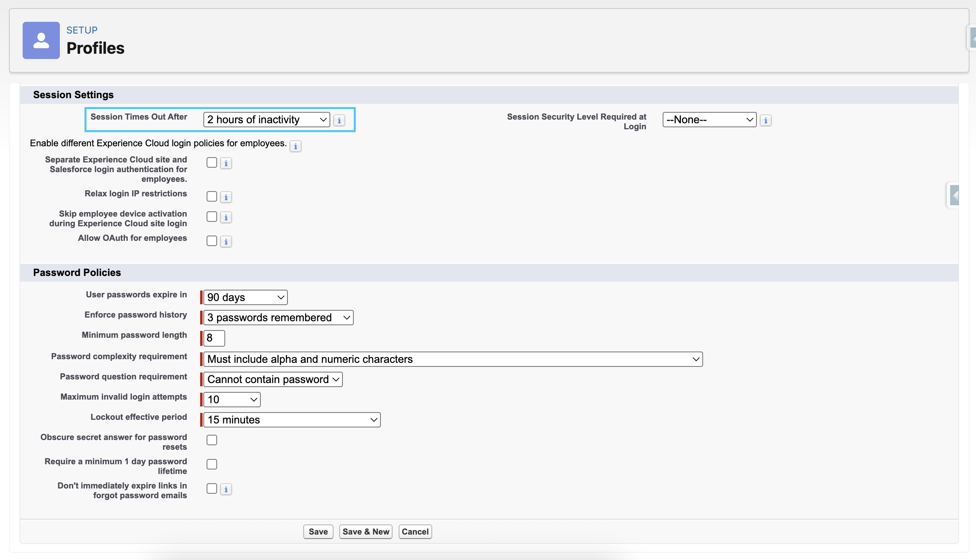Open Lockout effective period dropdown
Image resolution: width=976 pixels, height=560 pixels.
coord(292,420)
